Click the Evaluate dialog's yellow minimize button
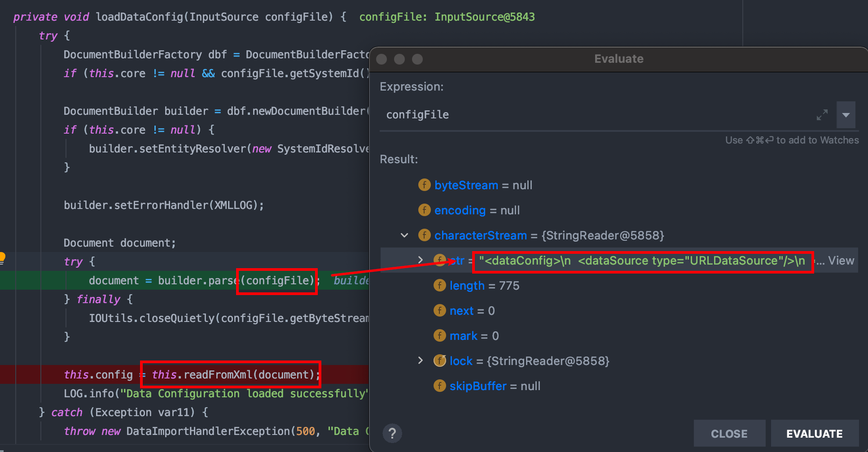 coord(399,59)
